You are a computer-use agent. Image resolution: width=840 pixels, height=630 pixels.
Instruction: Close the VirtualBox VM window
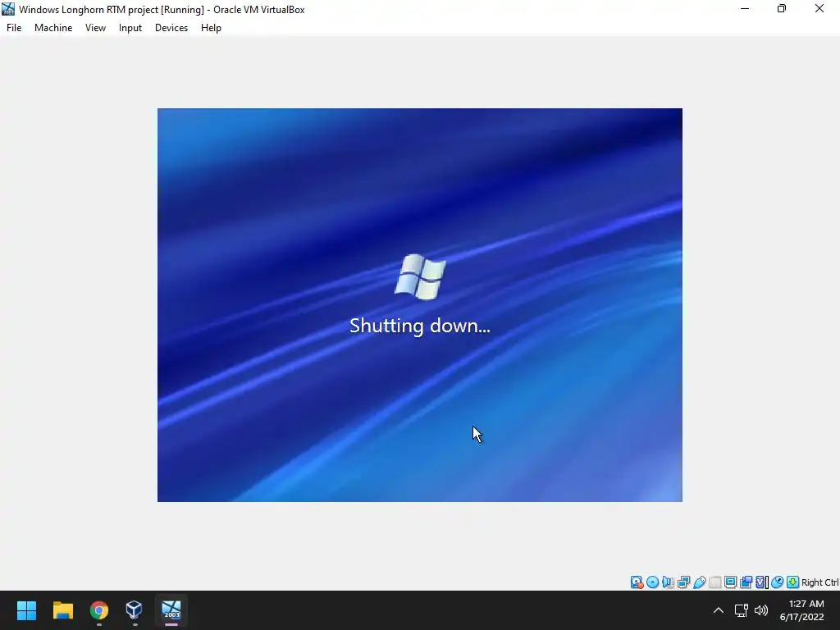(x=819, y=9)
